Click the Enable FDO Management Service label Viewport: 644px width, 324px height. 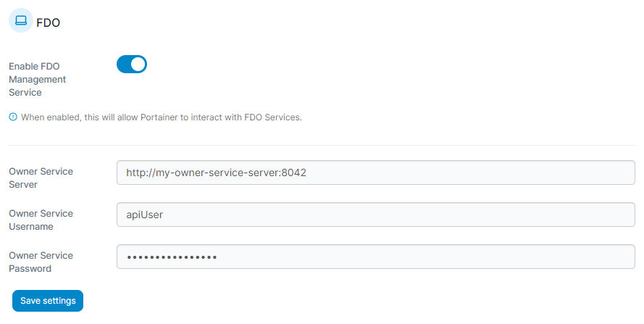pyautogui.click(x=38, y=79)
